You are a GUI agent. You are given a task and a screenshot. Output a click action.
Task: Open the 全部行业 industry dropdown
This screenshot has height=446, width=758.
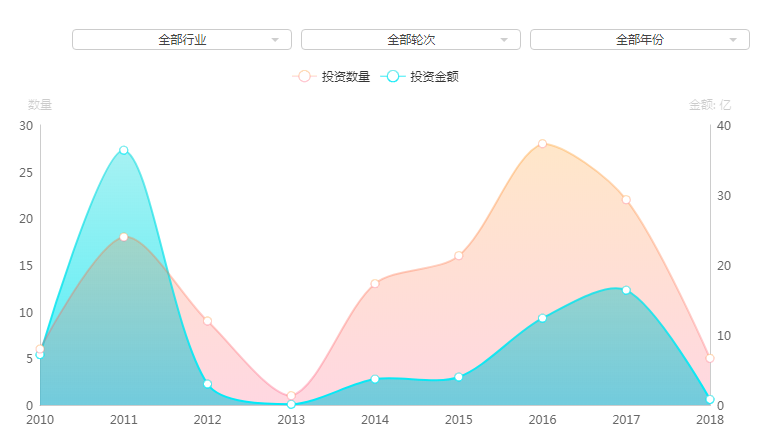[182, 40]
